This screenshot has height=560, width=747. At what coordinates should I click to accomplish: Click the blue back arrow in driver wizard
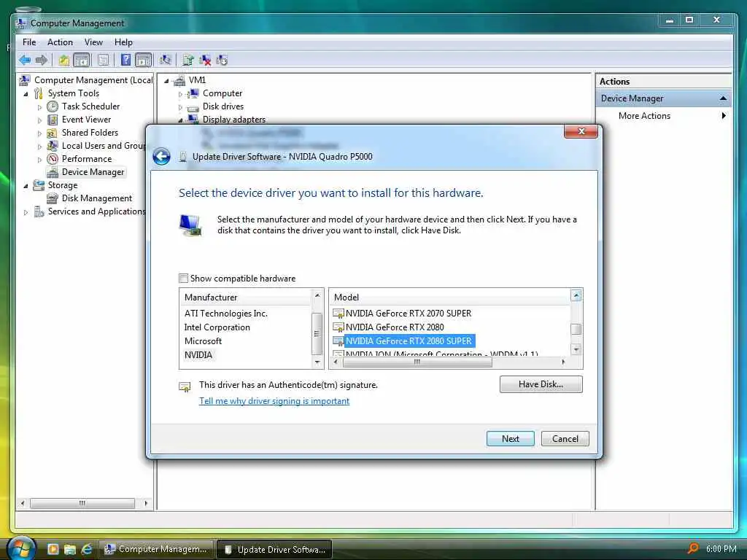tap(161, 157)
